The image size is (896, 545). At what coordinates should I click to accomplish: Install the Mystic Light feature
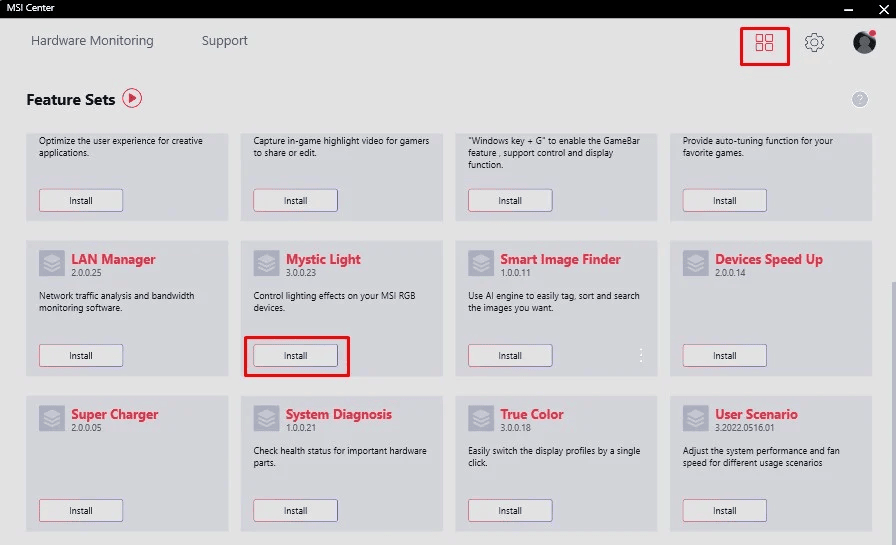295,355
